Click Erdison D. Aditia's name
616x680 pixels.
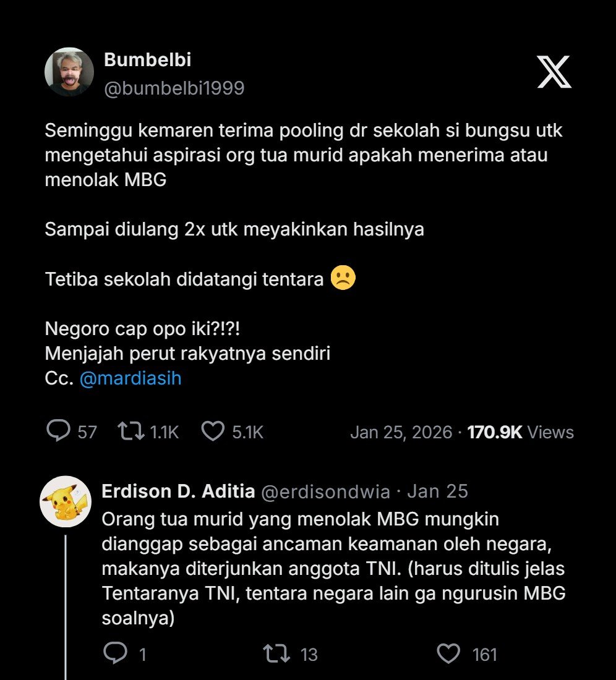coord(178,491)
